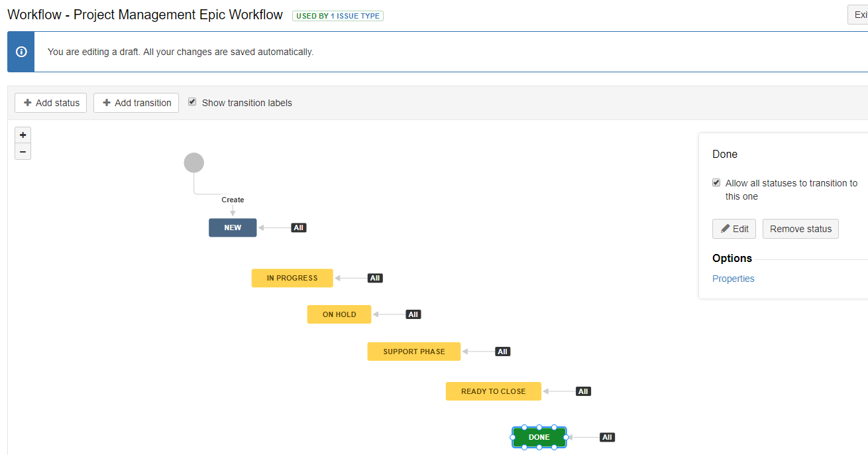The height and width of the screenshot is (455, 868).
Task: Click the USED BY 1 ISSUE TYPE lozenge
Action: (x=337, y=15)
